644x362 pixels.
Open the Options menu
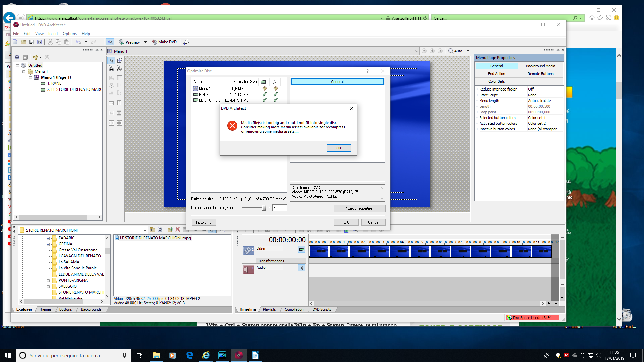coord(70,34)
